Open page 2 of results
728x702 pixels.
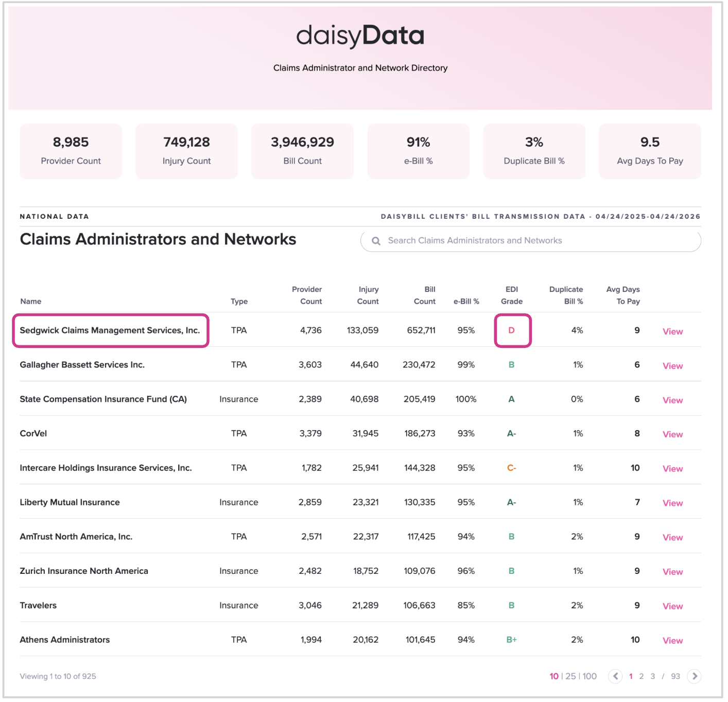pos(642,676)
